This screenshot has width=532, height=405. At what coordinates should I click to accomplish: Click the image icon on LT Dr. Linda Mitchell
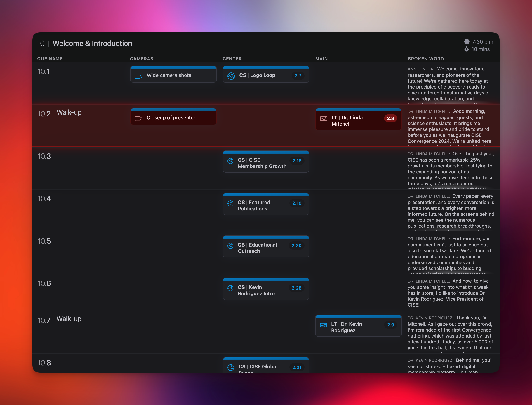point(323,118)
